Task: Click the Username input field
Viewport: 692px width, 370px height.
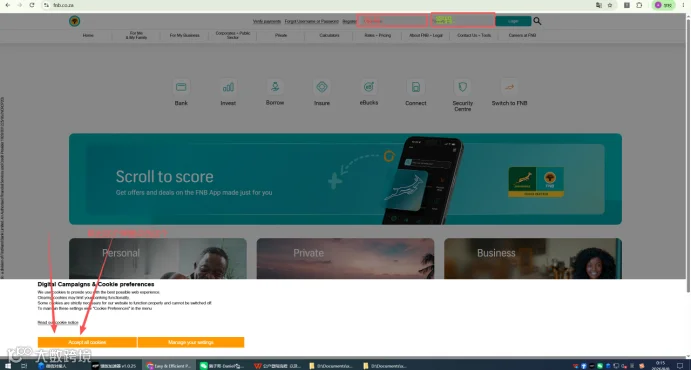Action: [392, 21]
